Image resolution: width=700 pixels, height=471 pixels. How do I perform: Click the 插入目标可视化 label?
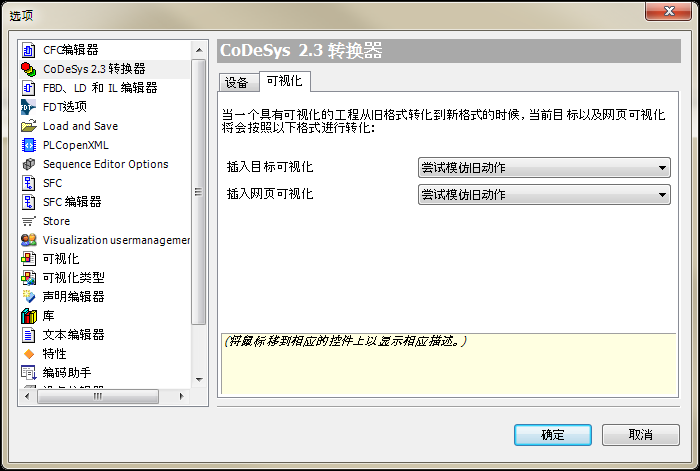pos(270,167)
